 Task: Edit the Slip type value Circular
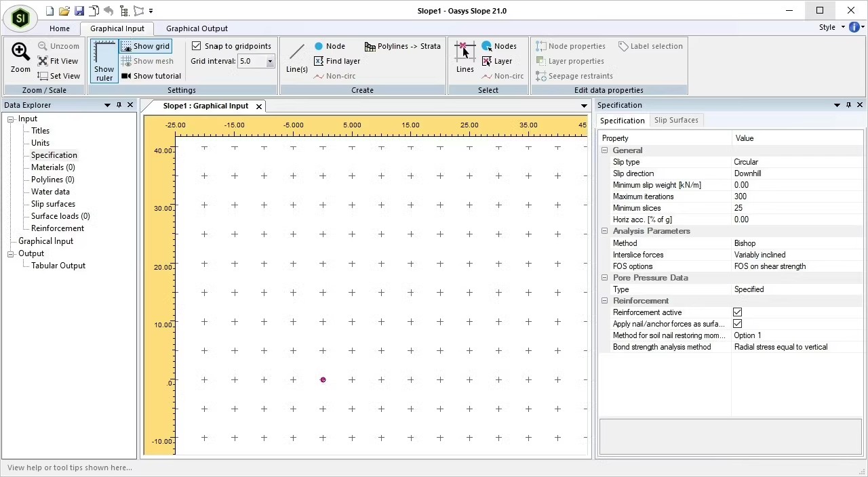pos(797,162)
